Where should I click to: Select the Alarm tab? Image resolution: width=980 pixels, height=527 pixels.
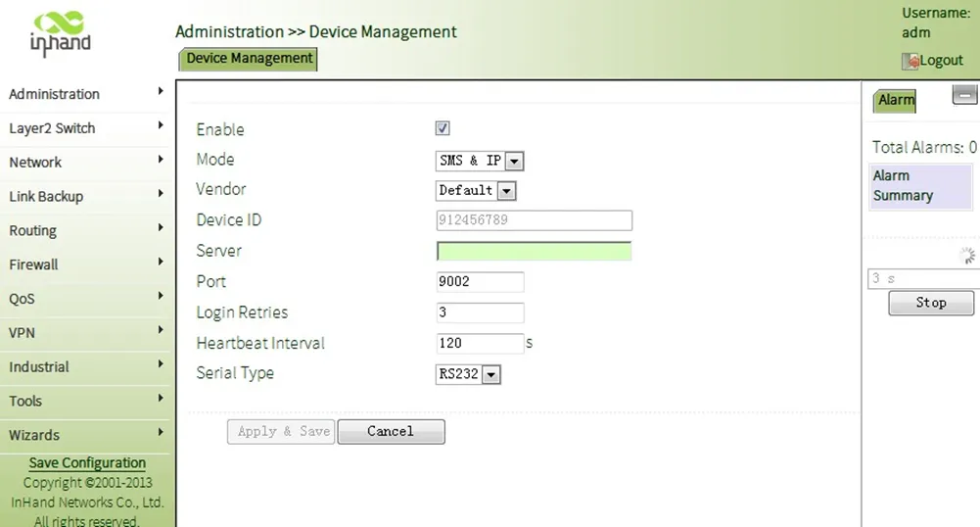pos(895,100)
